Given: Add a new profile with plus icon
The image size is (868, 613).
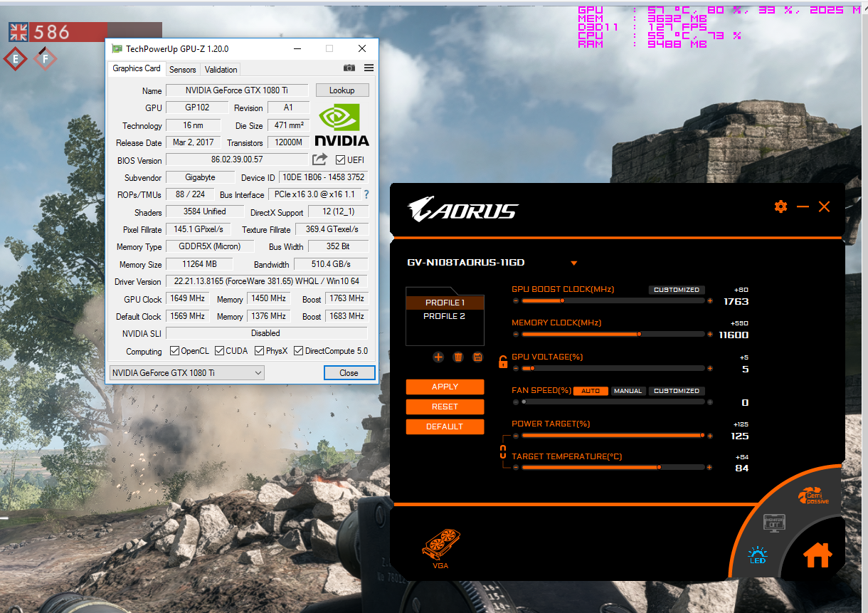Looking at the screenshot, I should coord(438,357).
